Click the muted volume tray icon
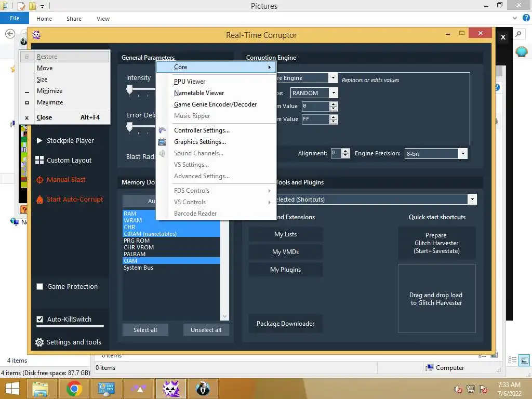This screenshot has height=399, width=532. point(458,389)
